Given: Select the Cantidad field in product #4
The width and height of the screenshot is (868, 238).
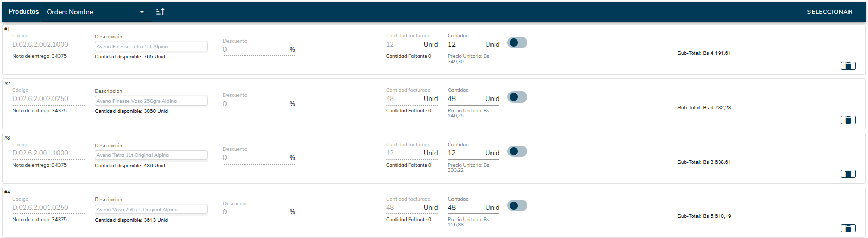Looking at the screenshot, I should [465, 208].
